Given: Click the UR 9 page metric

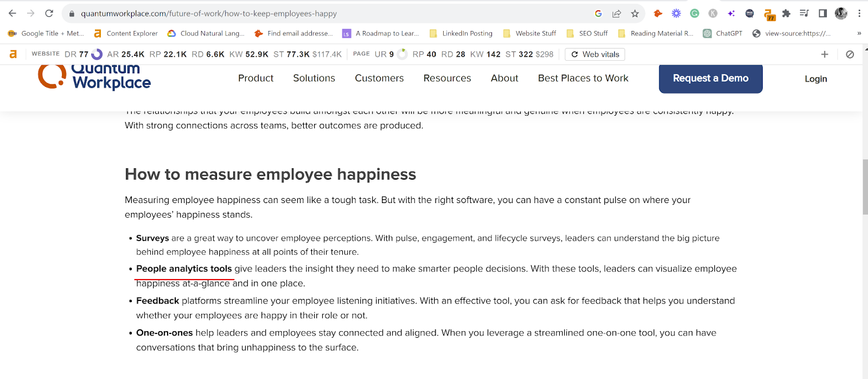Looking at the screenshot, I should coord(391,54).
